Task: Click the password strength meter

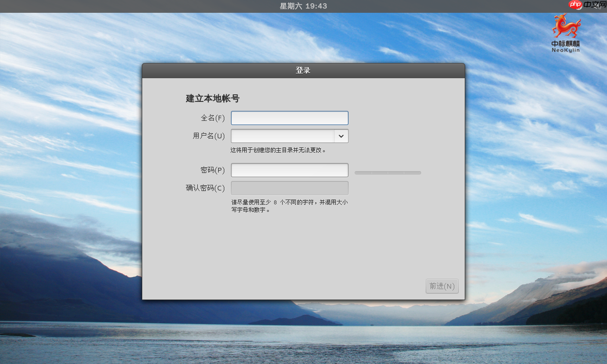Action: [387, 173]
